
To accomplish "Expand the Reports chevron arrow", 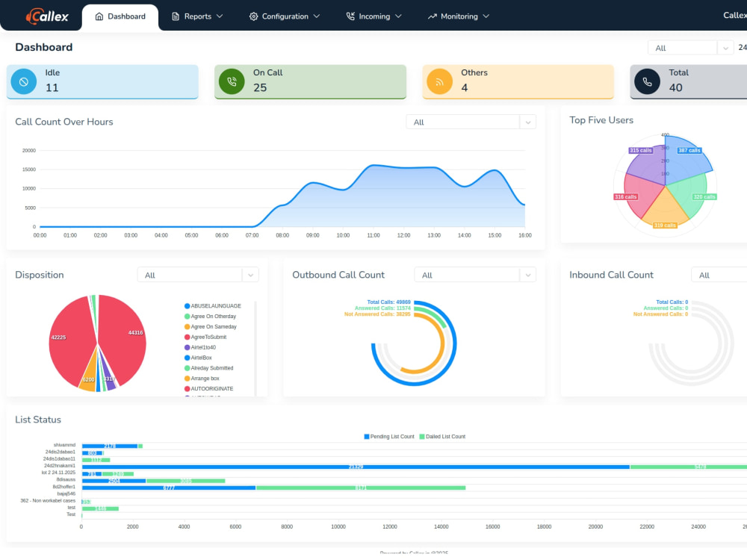I will click(220, 16).
